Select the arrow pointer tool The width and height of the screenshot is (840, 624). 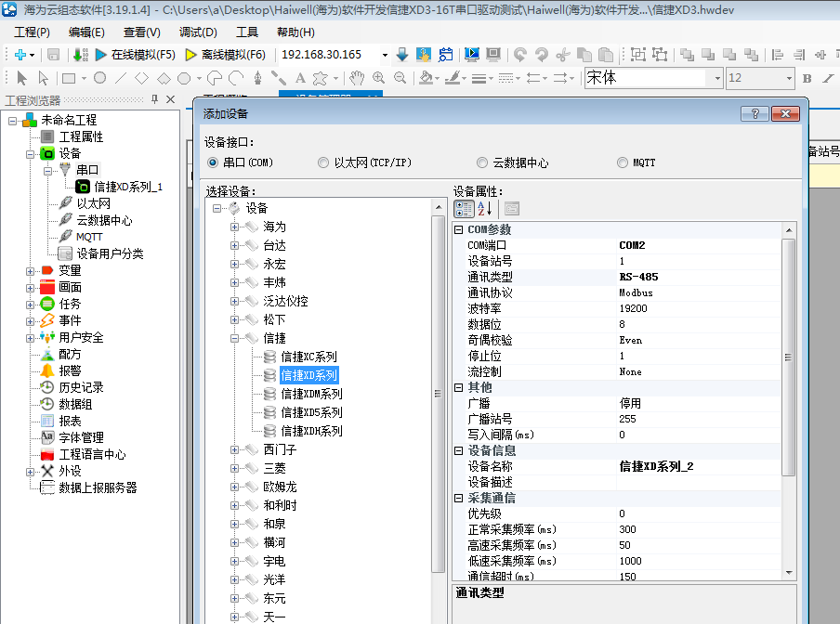click(22, 78)
